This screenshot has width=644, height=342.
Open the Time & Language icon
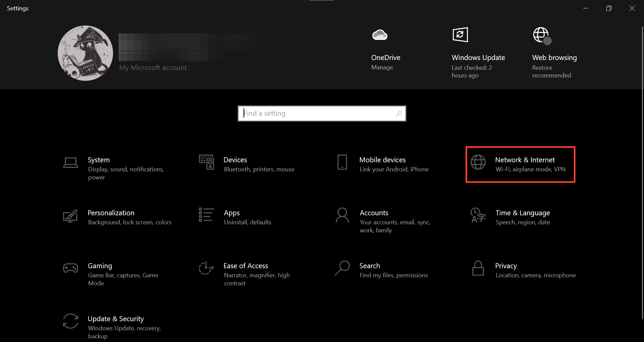(x=478, y=215)
